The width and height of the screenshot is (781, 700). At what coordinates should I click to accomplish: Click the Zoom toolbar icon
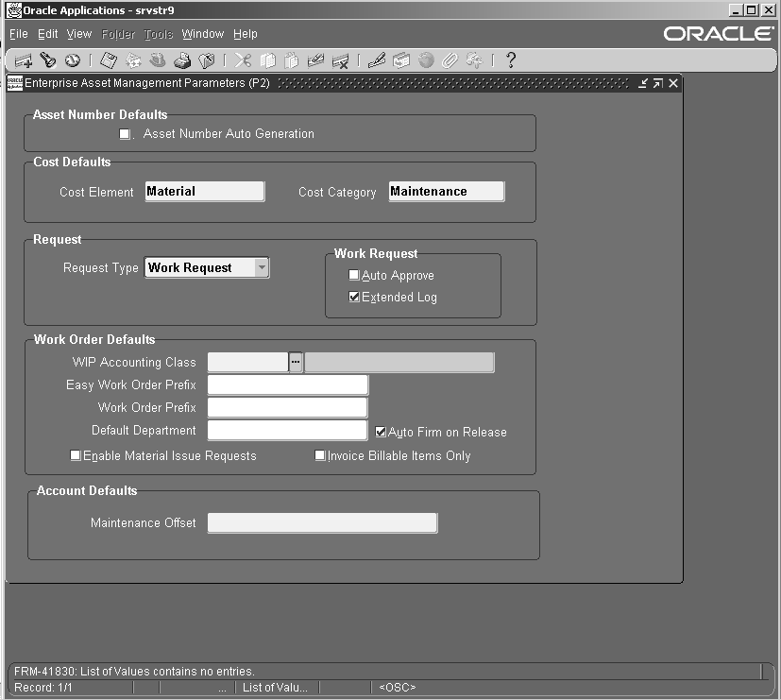(401, 60)
